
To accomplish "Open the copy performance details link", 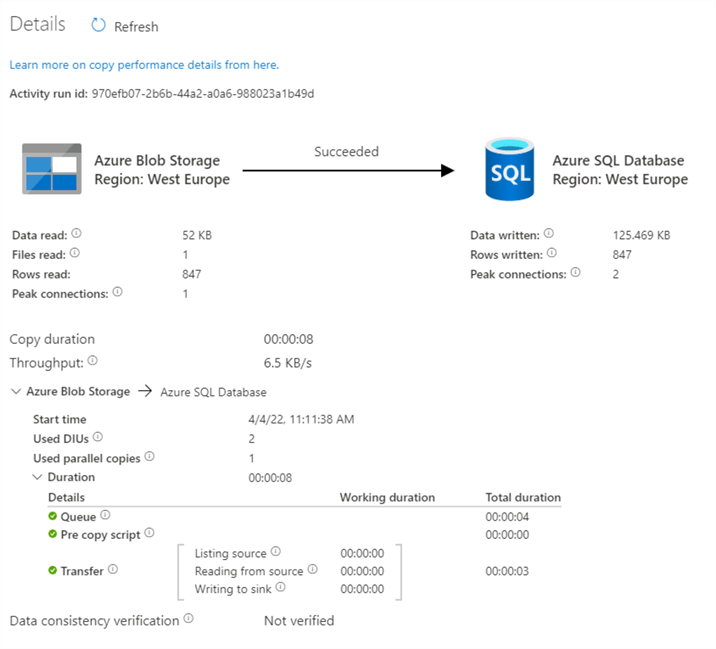I will [144, 65].
